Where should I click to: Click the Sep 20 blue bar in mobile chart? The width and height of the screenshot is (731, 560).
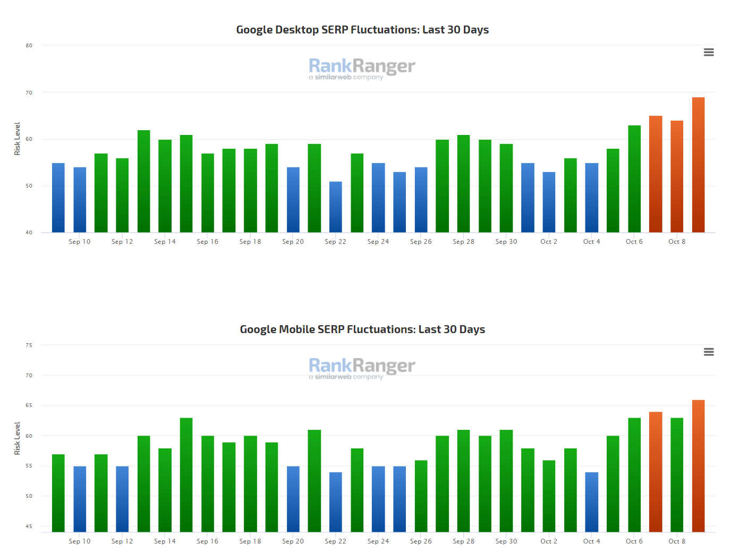pyautogui.click(x=293, y=499)
